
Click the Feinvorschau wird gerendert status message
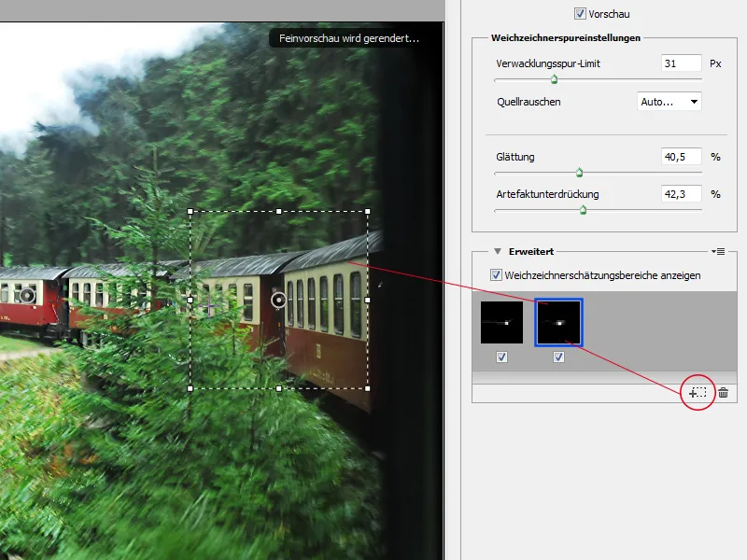349,38
